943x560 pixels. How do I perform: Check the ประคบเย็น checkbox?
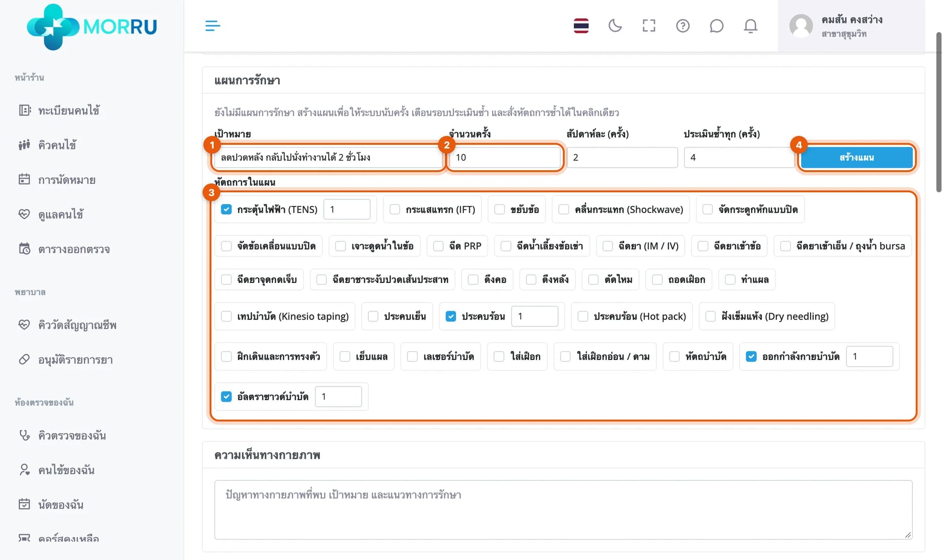coord(373,316)
